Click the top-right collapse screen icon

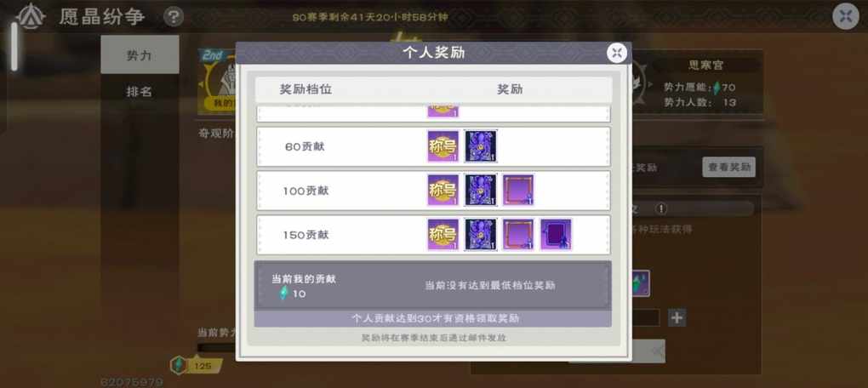click(x=846, y=16)
